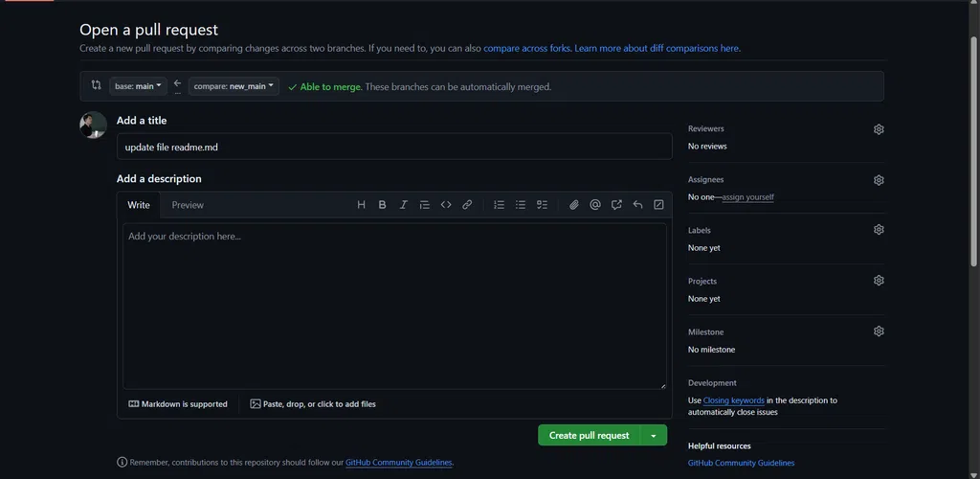
Task: Switch to the Preview tab
Action: pyautogui.click(x=189, y=204)
